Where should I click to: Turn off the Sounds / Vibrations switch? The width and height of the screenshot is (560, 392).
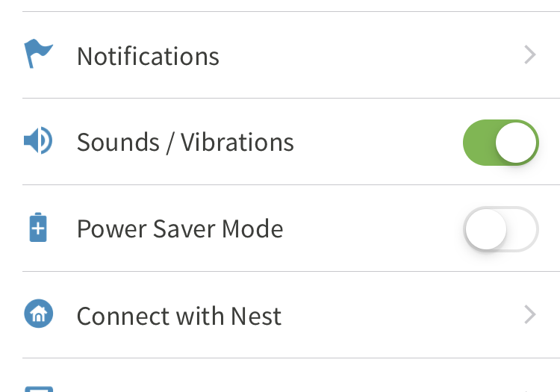pos(500,142)
